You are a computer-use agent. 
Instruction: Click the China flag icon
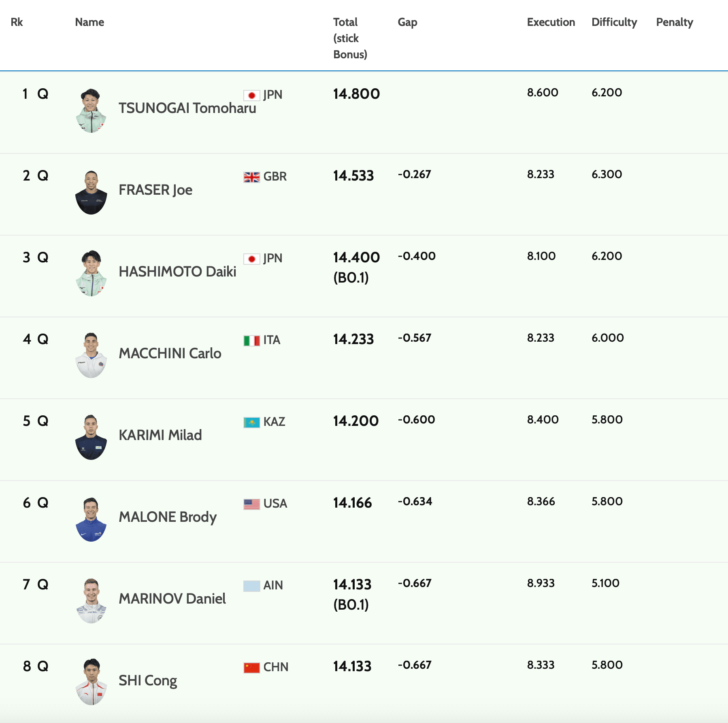(x=251, y=668)
